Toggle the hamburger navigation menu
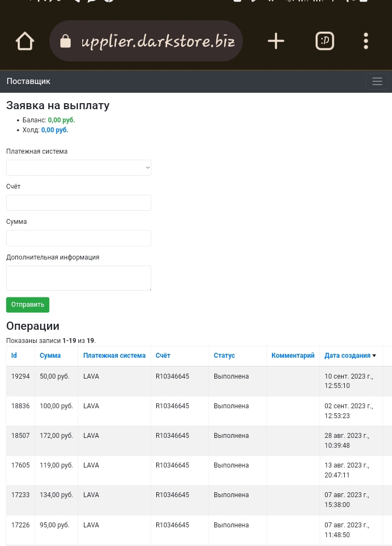This screenshot has width=392, height=546. tap(377, 81)
